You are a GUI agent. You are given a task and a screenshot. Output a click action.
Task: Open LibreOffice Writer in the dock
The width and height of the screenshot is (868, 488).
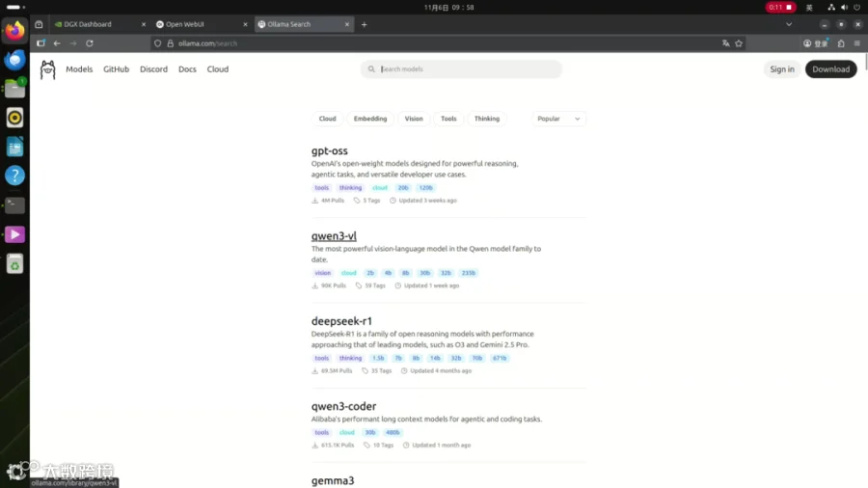(14, 148)
